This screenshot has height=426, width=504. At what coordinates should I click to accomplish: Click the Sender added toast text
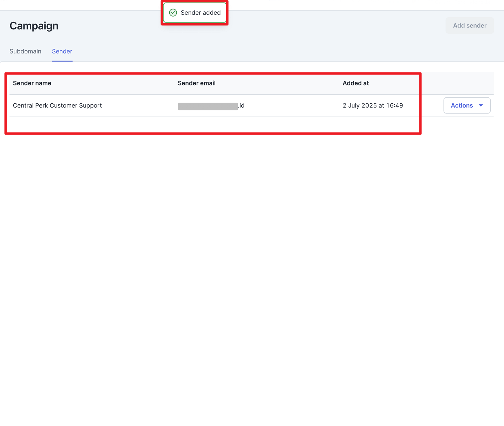tap(201, 13)
